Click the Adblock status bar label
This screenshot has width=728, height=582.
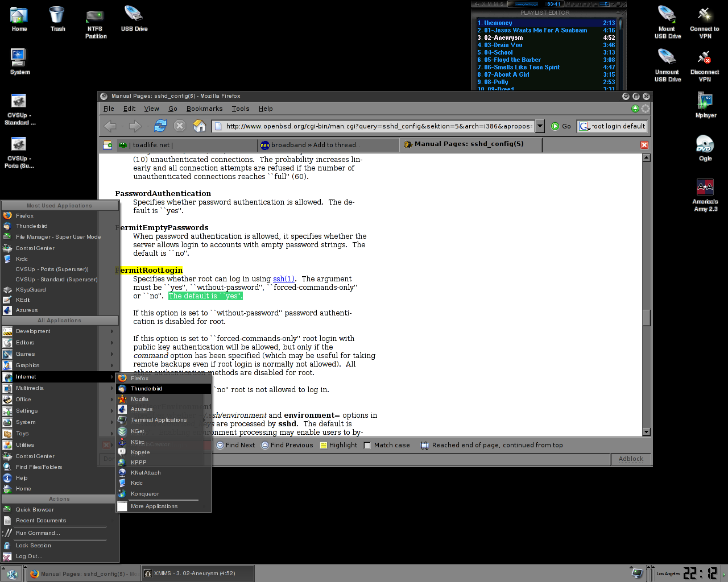pos(631,459)
